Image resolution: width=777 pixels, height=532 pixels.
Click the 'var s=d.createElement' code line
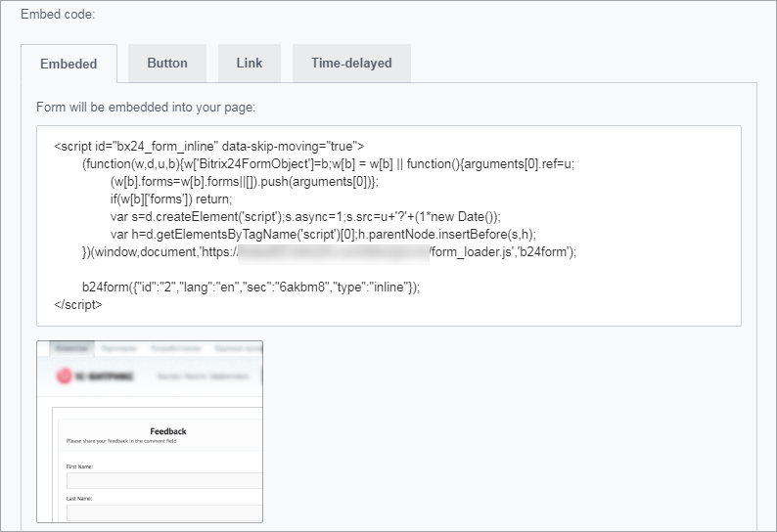305,216
